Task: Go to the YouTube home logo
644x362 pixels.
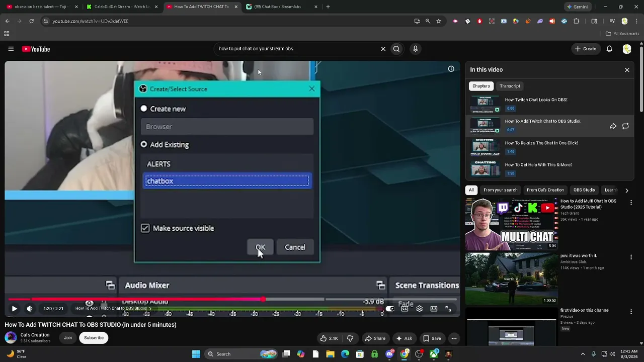Action: [36, 49]
